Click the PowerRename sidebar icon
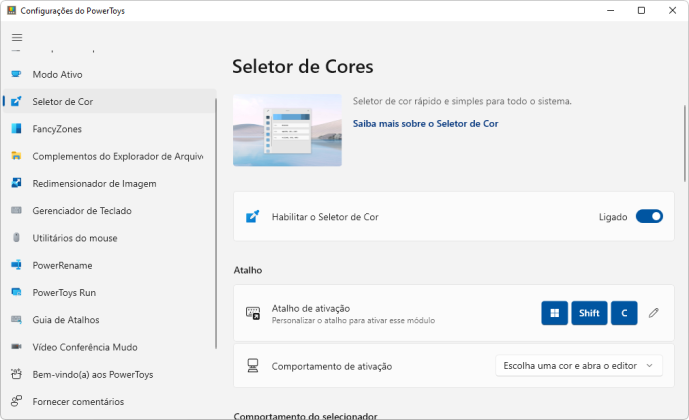Screen dimensions: 689x420 click(16, 266)
